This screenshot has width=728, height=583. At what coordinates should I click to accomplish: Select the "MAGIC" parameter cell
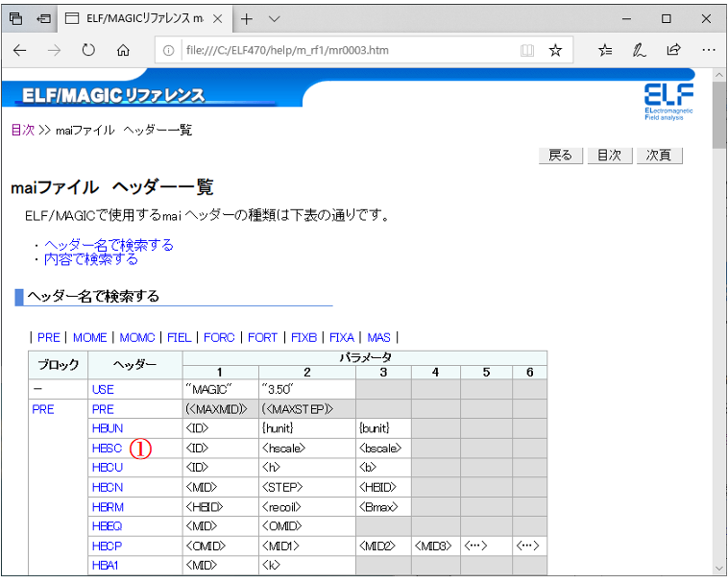pos(221,389)
